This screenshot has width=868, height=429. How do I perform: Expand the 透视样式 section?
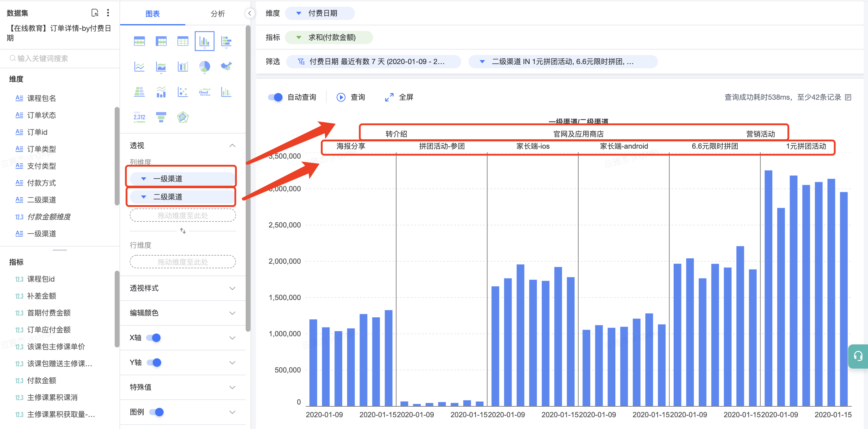click(x=232, y=288)
